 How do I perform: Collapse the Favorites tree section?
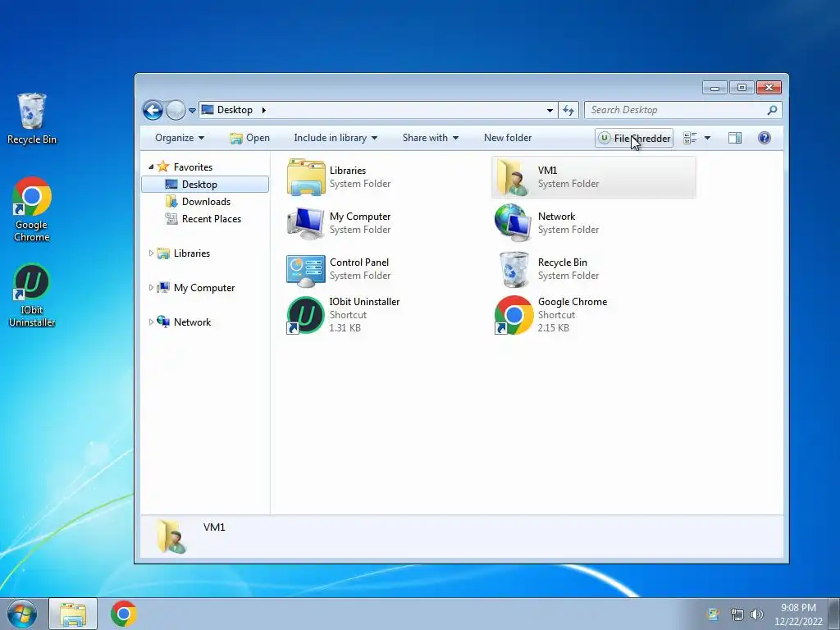[x=151, y=167]
